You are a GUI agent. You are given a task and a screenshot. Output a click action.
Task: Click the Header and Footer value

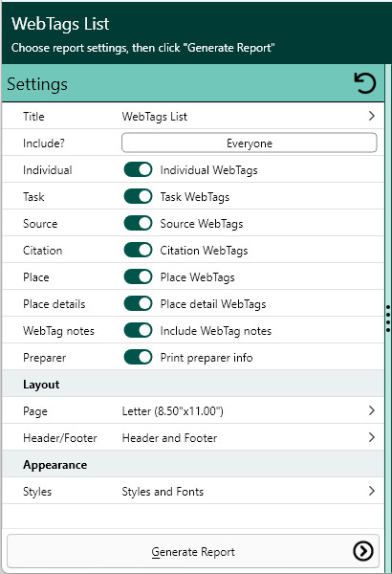coord(169,438)
